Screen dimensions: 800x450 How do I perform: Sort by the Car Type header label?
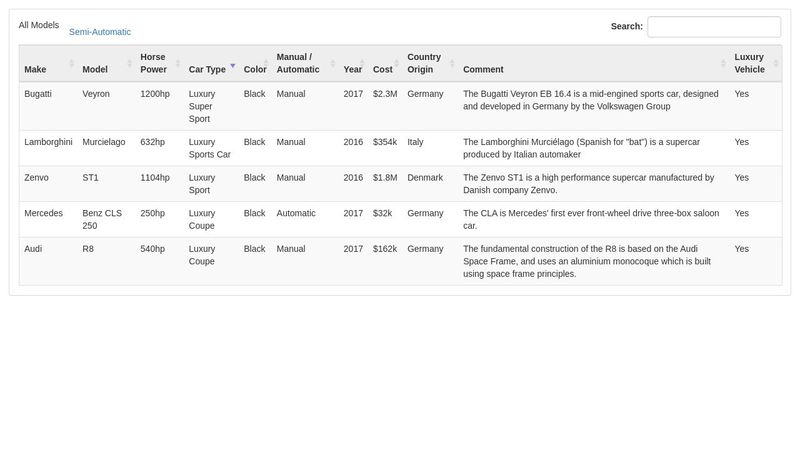(x=207, y=69)
